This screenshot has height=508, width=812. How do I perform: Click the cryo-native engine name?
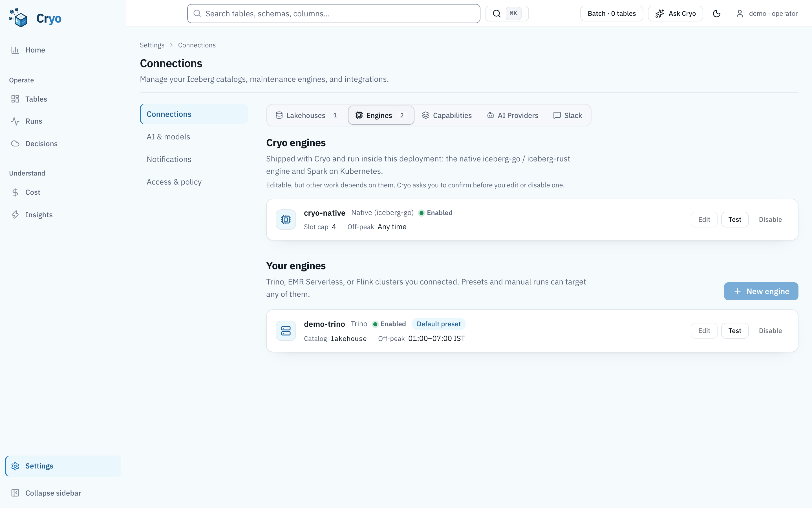(325, 213)
